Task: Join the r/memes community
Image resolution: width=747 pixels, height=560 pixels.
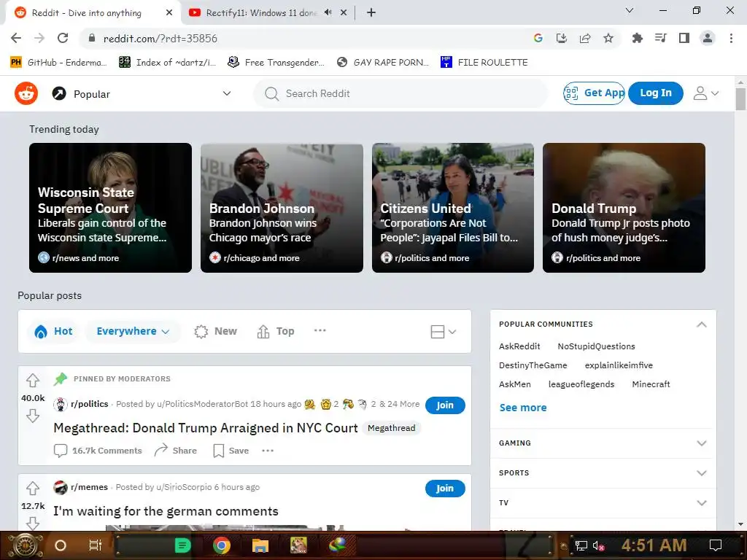Action: pos(445,488)
